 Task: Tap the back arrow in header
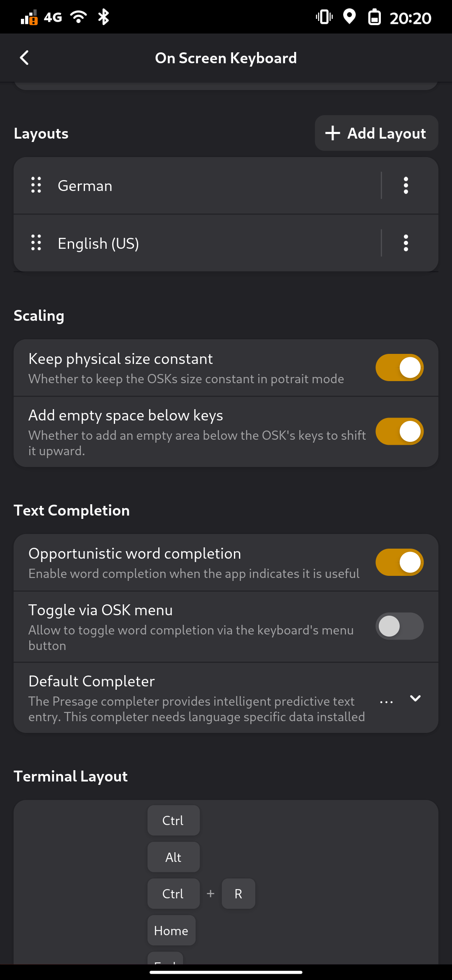click(25, 58)
